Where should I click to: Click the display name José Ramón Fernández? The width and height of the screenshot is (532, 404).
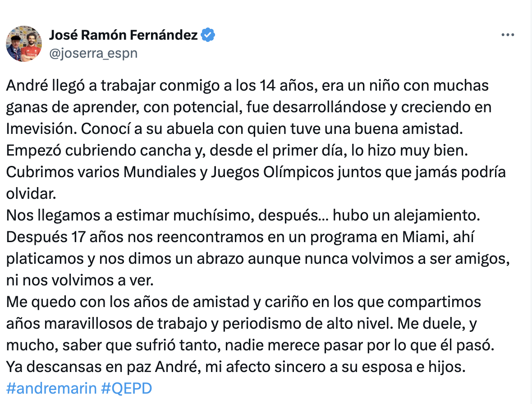tap(123, 35)
